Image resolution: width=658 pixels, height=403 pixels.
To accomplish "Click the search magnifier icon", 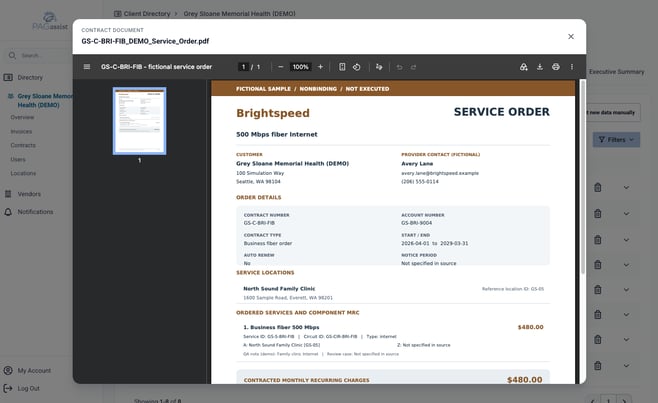I will coord(12,55).
